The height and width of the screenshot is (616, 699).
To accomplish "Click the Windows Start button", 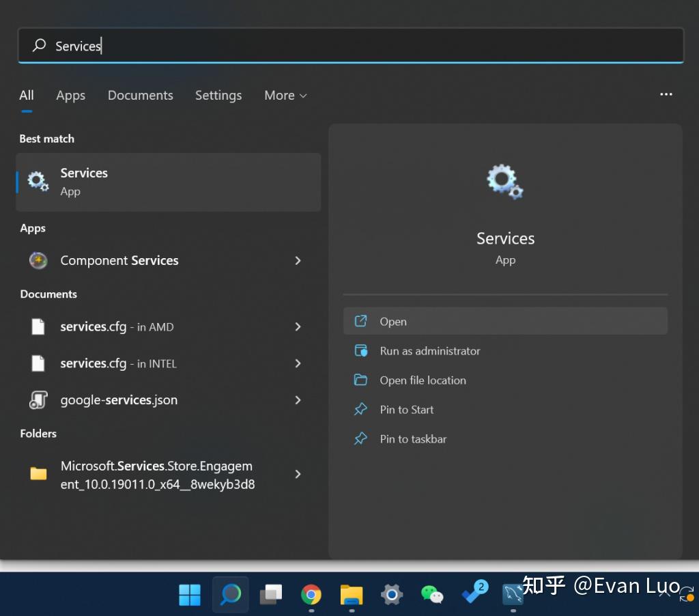I will pyautogui.click(x=190, y=594).
